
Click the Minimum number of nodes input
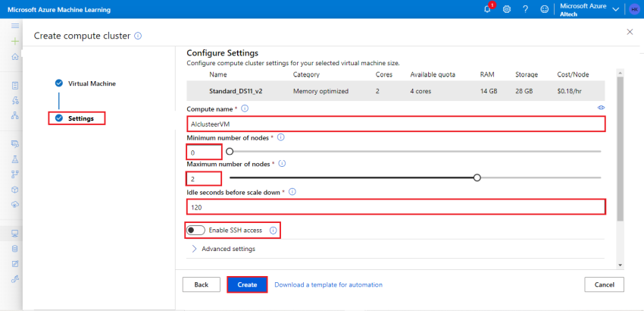pyautogui.click(x=204, y=152)
